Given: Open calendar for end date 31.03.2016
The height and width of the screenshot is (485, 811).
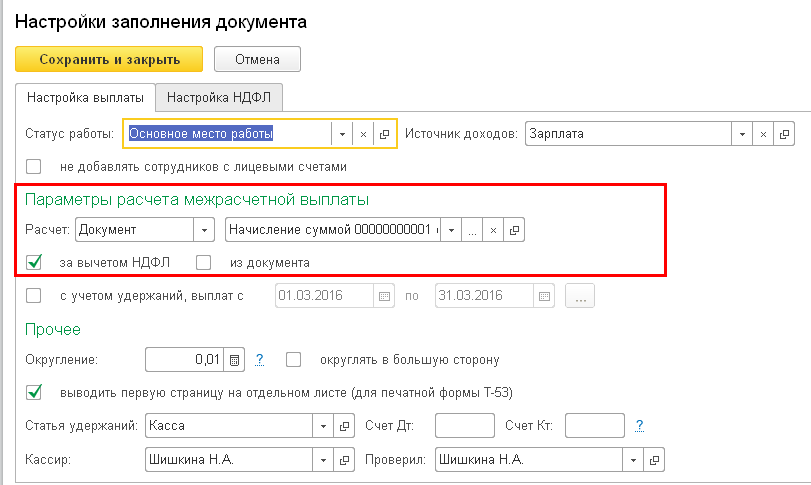Looking at the screenshot, I should [x=545, y=296].
